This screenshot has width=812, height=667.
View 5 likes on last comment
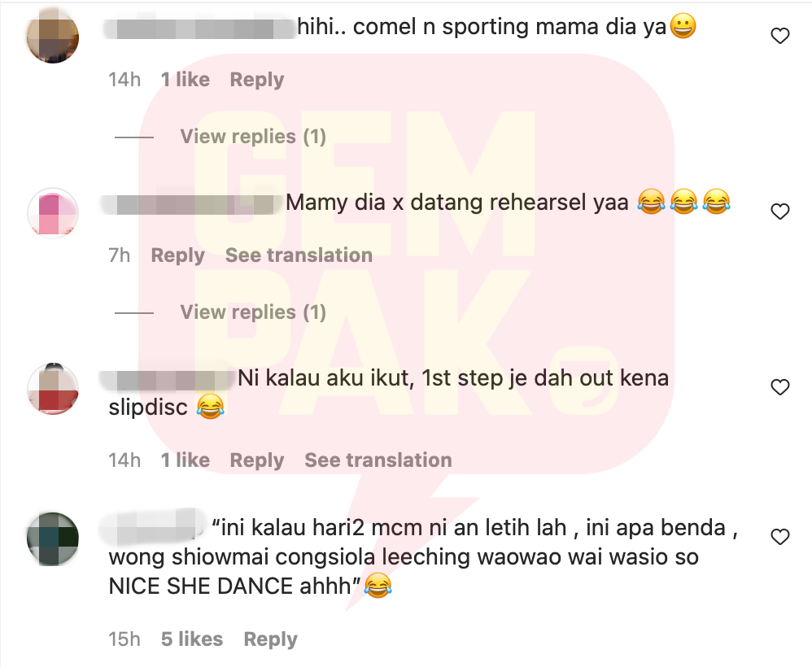(191, 639)
